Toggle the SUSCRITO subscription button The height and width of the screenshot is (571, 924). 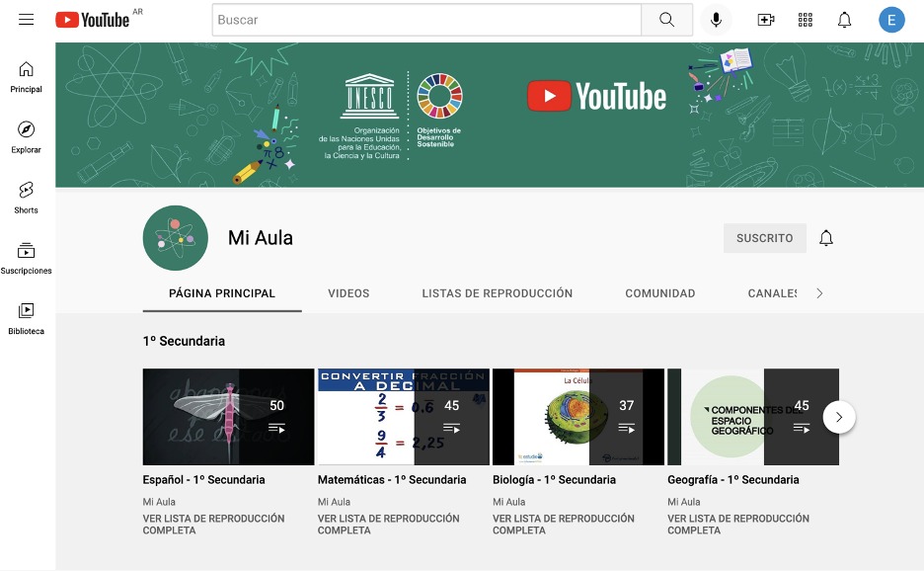point(764,238)
